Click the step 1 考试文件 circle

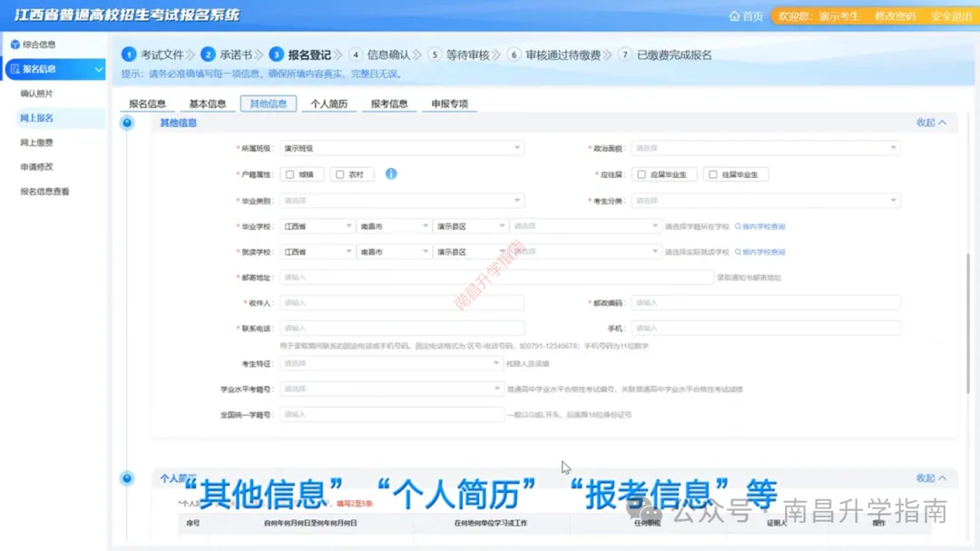click(129, 55)
